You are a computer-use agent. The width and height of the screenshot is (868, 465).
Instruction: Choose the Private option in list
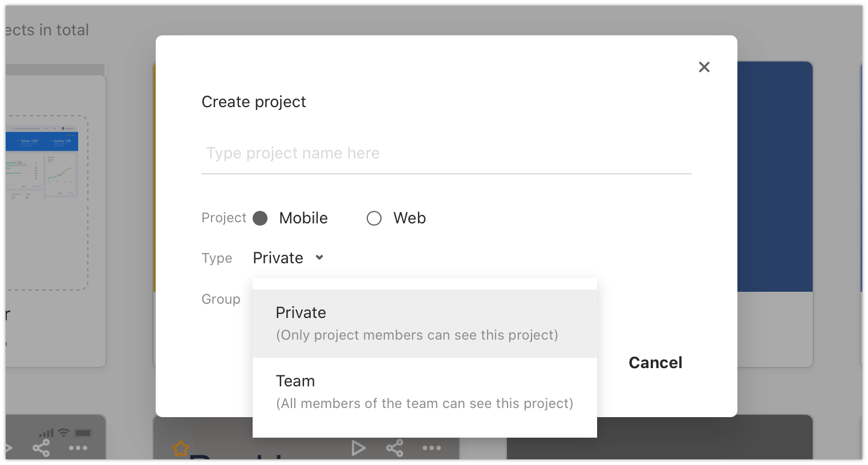[x=425, y=324]
